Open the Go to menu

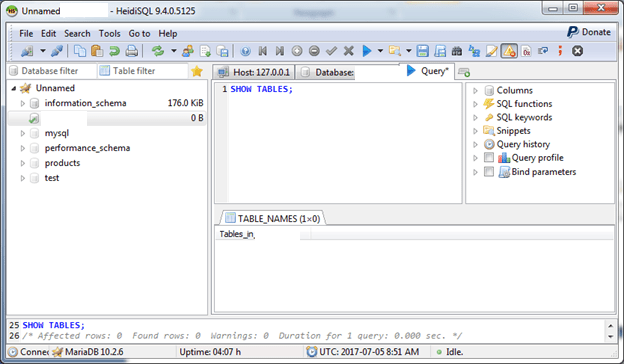click(x=139, y=33)
